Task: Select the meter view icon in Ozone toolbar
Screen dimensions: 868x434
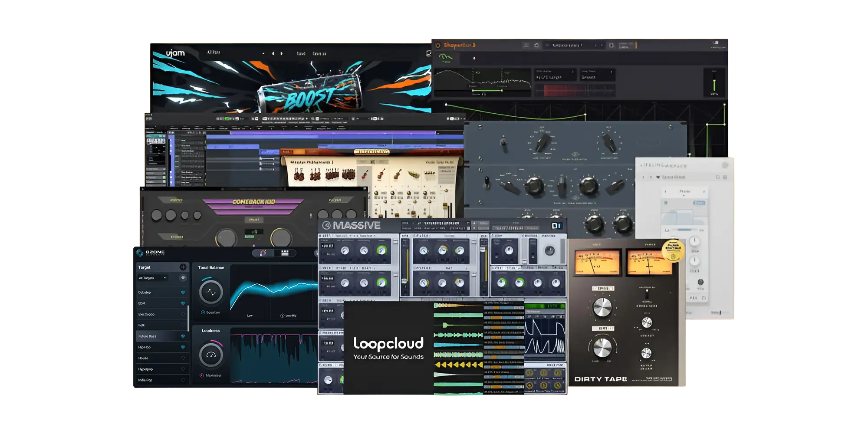Action: point(284,253)
